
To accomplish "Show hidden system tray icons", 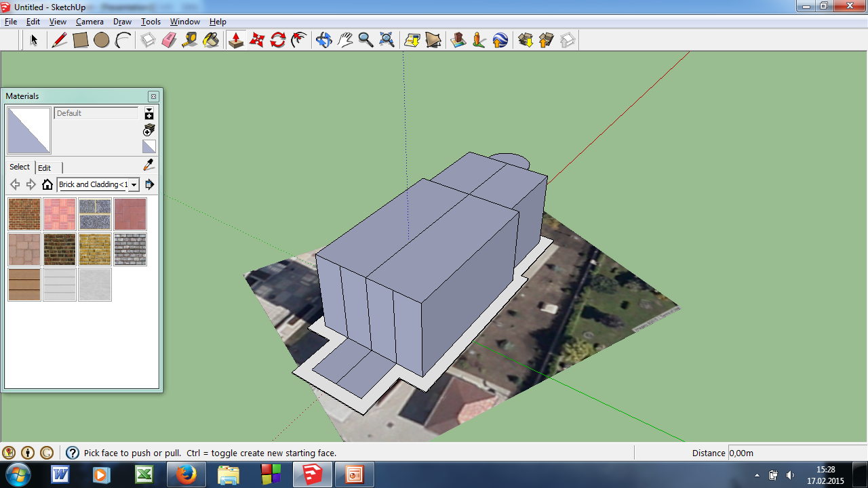I will point(757,474).
